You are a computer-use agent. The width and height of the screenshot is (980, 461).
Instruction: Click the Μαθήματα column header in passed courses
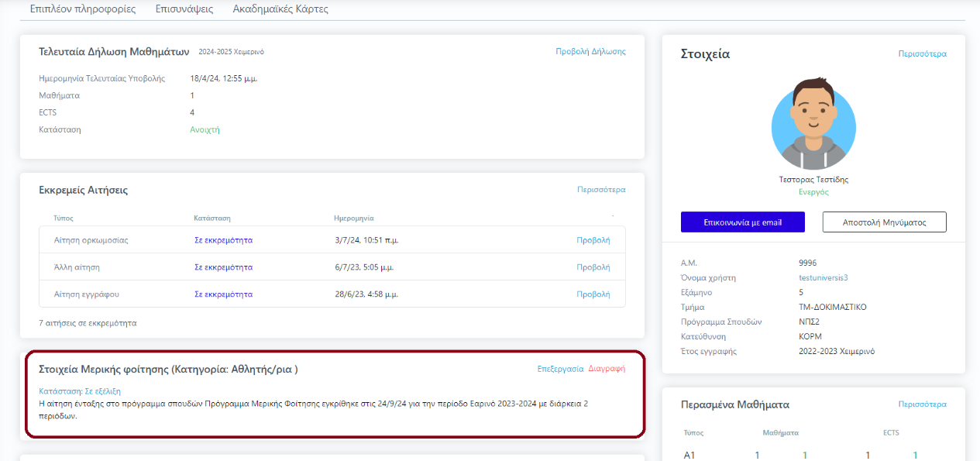pyautogui.click(x=780, y=433)
